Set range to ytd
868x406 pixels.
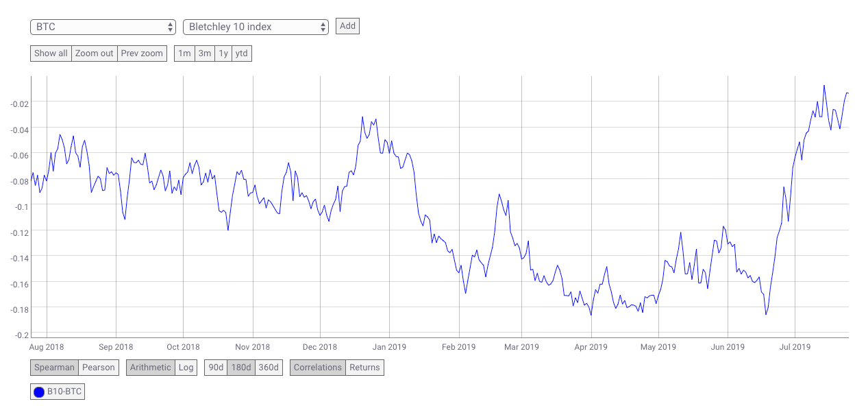pyautogui.click(x=241, y=53)
